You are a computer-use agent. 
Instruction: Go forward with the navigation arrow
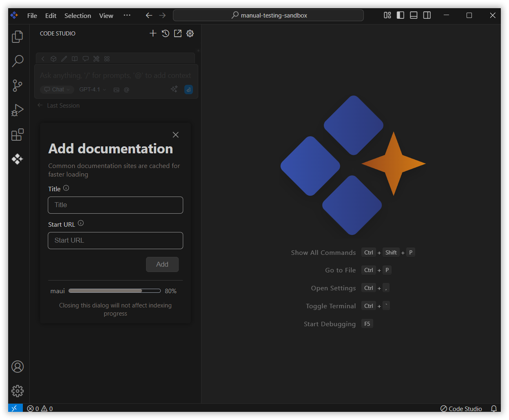click(x=162, y=15)
